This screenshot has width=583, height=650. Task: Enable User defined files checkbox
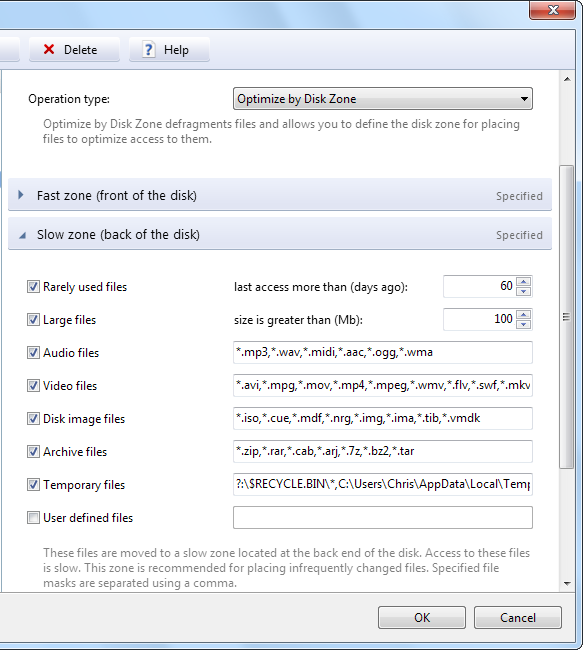[33, 517]
